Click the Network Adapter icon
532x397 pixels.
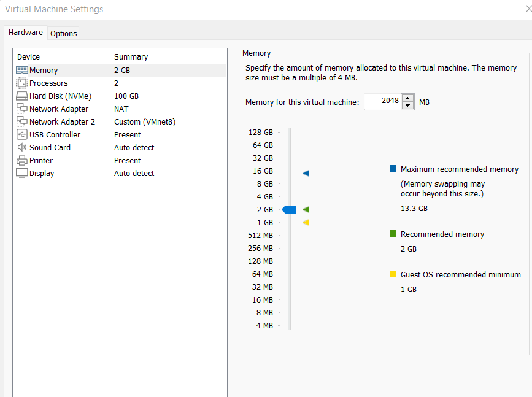point(22,109)
